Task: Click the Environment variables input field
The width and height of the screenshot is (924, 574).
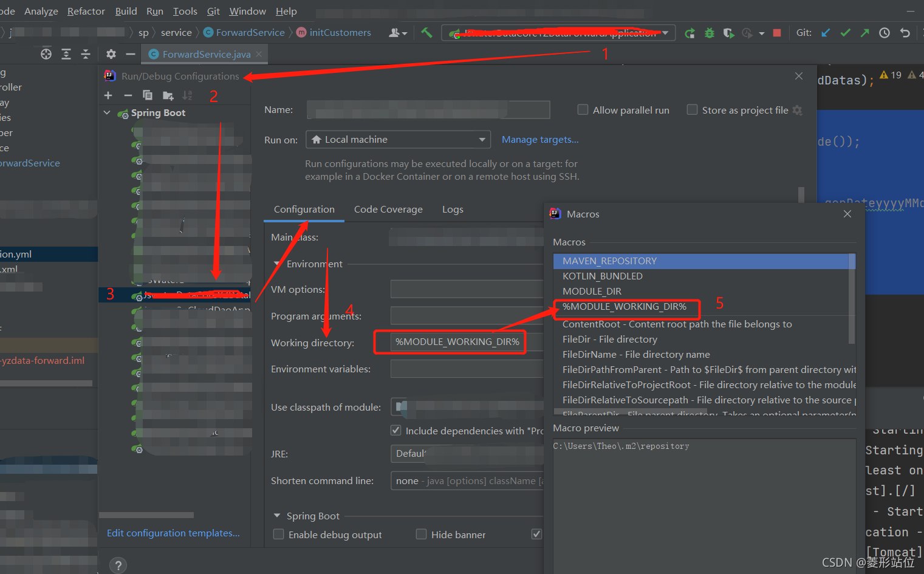Action: [467, 369]
